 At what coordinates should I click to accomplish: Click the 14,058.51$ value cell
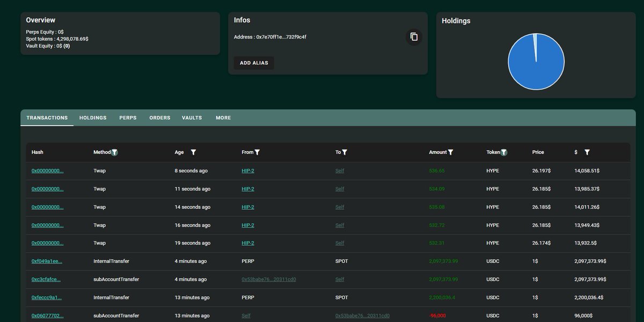pos(587,171)
